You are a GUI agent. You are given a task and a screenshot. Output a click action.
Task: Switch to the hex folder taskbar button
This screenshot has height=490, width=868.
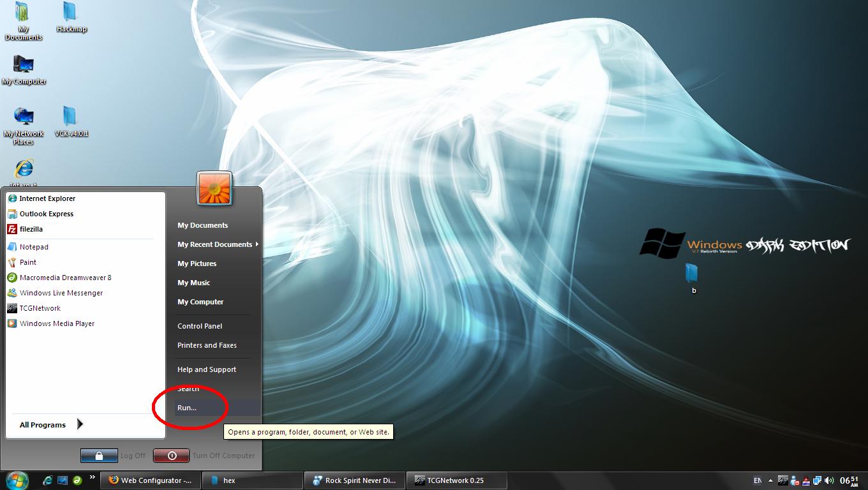click(x=252, y=480)
